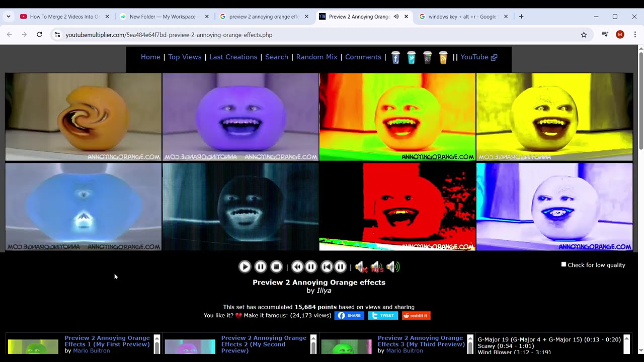644x362 pixels.
Task: Open Random Mix page
Action: click(x=316, y=57)
